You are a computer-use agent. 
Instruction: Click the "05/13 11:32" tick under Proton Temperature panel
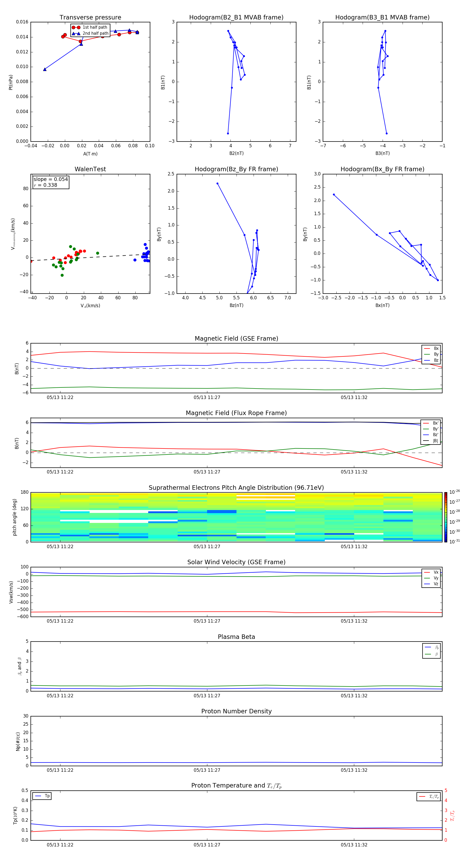354,845
